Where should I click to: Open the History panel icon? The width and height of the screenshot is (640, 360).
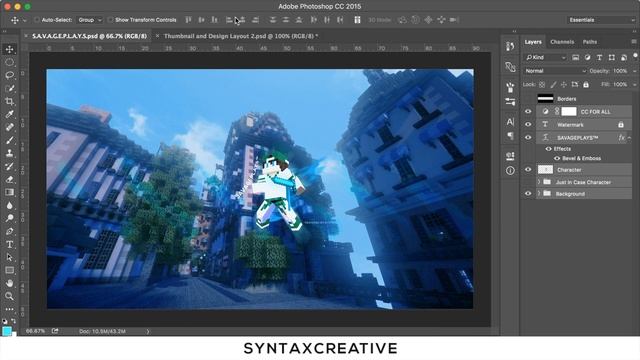click(510, 47)
